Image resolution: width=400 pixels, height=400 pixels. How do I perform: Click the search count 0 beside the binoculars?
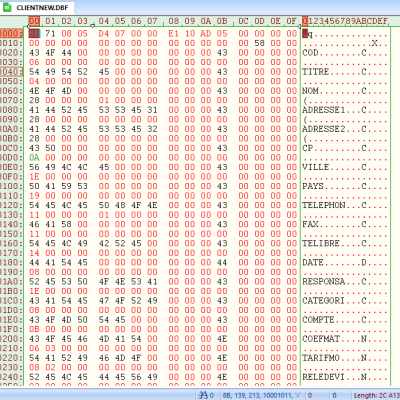coord(211,395)
